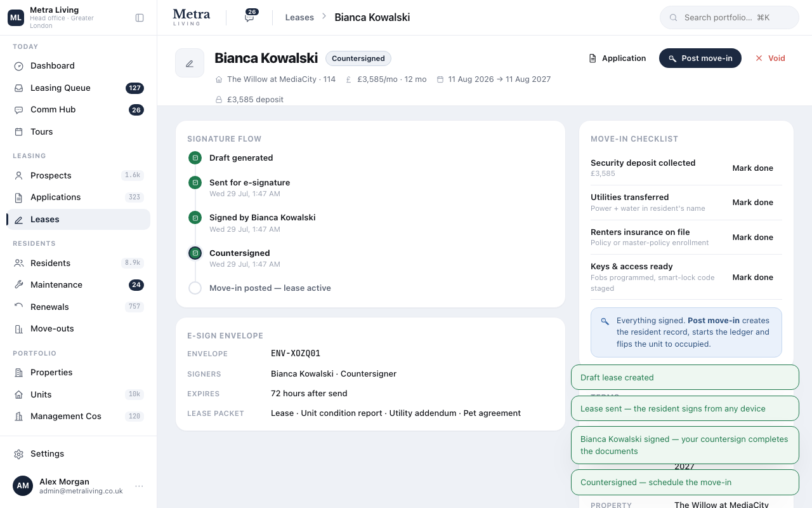Click the Renewals arrow icon
Image resolution: width=812 pixels, height=508 pixels.
click(x=19, y=307)
